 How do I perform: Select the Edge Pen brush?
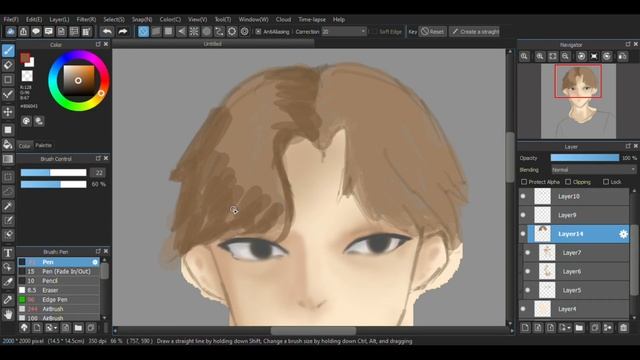click(58, 300)
